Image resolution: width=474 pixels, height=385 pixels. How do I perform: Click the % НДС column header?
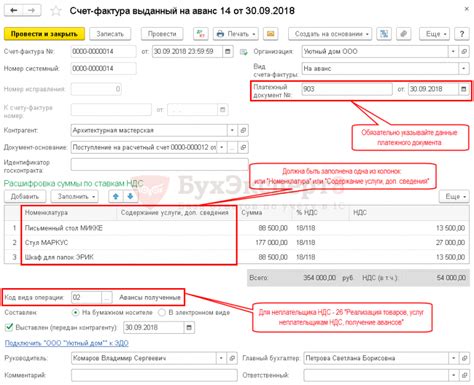click(x=320, y=213)
